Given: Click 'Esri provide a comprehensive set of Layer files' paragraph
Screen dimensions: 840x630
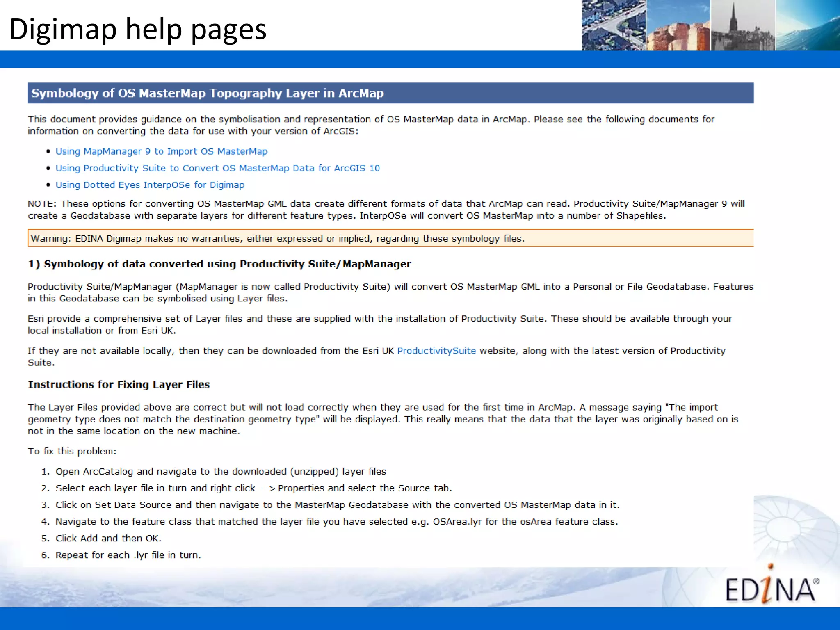Looking at the screenshot, I should [x=380, y=324].
